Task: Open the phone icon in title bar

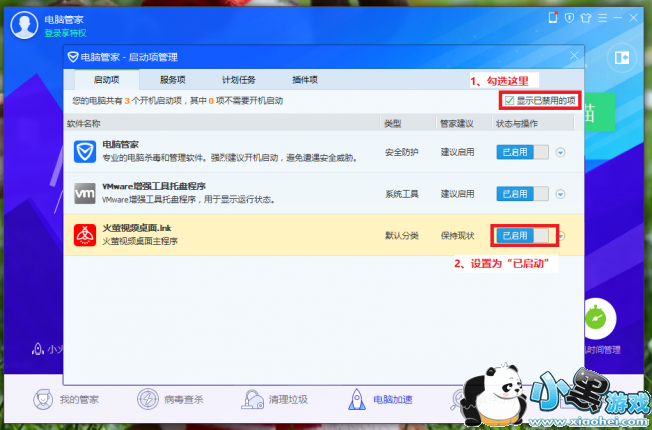Action: pyautogui.click(x=553, y=17)
